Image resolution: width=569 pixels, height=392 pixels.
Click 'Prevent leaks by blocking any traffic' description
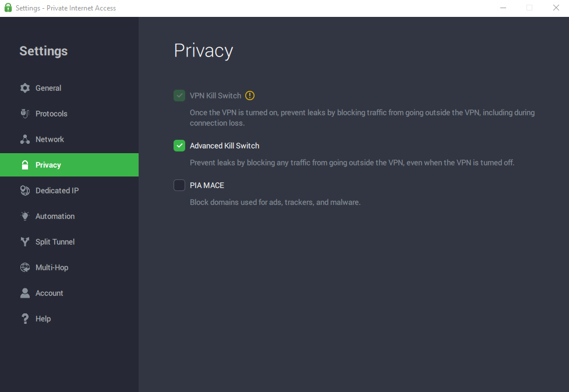[352, 163]
